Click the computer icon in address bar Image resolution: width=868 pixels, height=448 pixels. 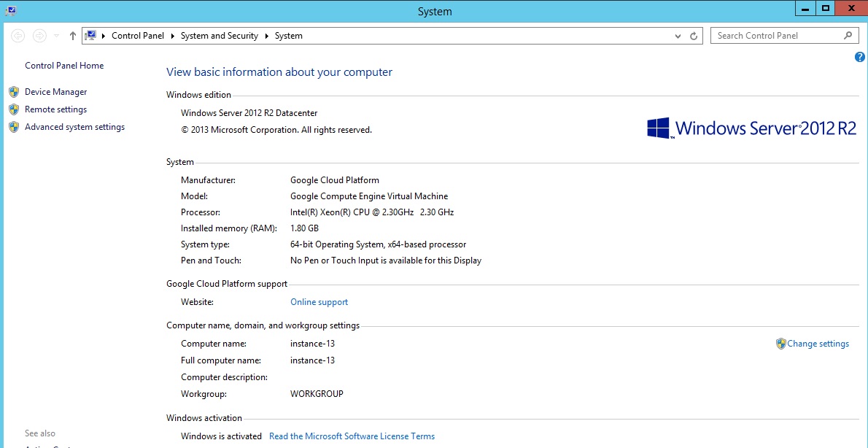(x=90, y=36)
